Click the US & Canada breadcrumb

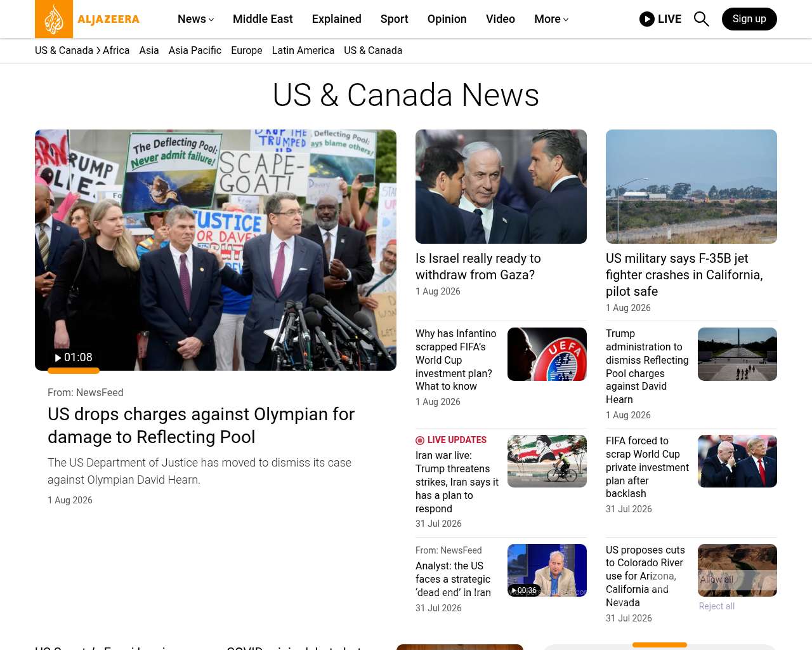click(64, 51)
